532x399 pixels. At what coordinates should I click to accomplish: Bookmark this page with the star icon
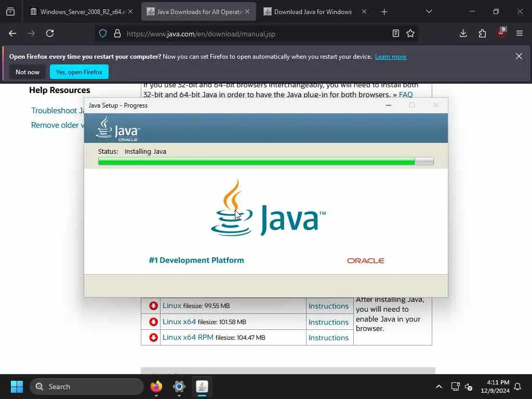(410, 33)
